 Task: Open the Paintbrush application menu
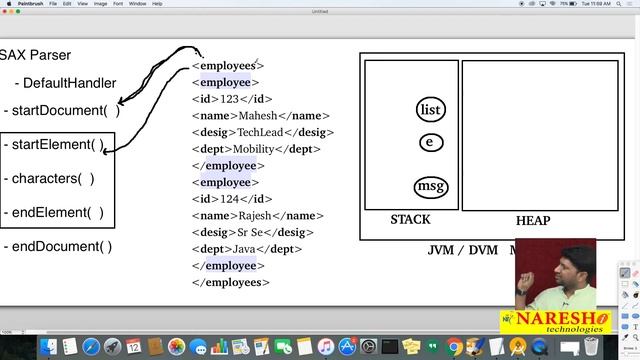[31, 4]
